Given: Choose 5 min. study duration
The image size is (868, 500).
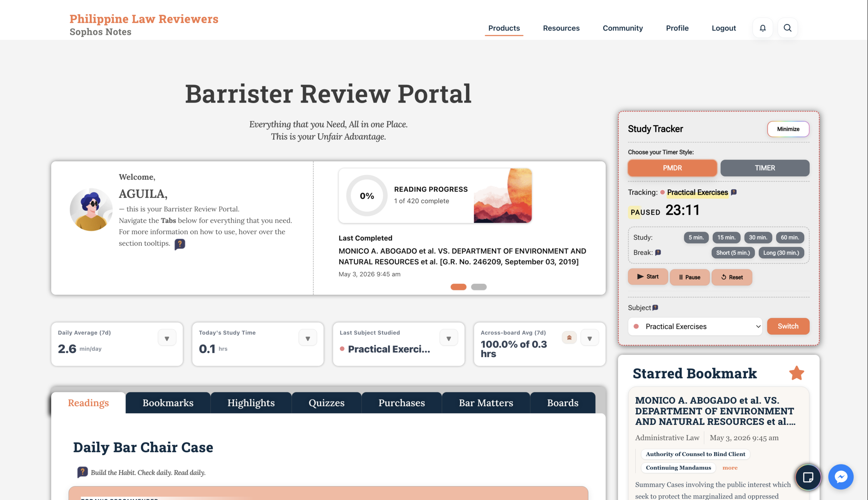Looking at the screenshot, I should (x=696, y=237).
